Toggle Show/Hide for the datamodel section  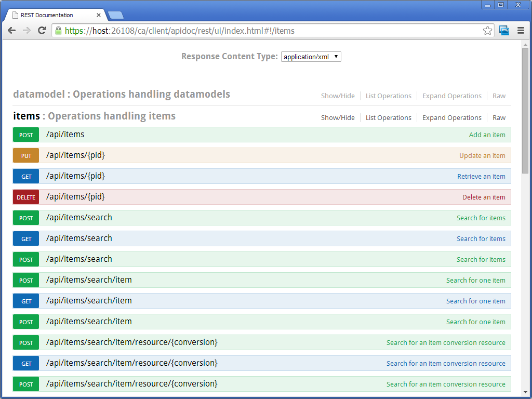[x=338, y=96]
